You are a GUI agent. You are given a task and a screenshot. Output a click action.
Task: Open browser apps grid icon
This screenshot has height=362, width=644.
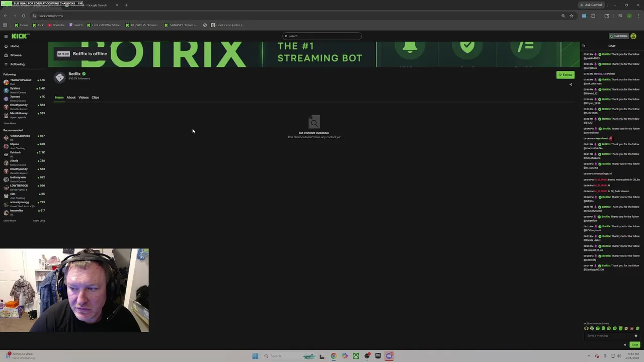5,25
